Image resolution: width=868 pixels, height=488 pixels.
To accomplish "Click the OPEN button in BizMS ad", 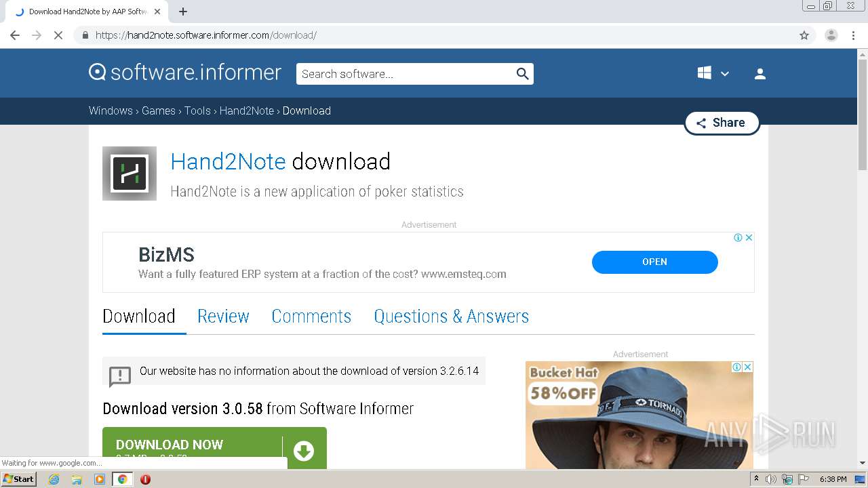I will click(654, 262).
